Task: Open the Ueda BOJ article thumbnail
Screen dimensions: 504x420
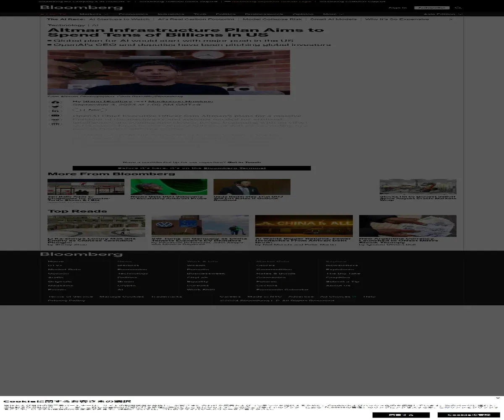Action: tap(252, 187)
